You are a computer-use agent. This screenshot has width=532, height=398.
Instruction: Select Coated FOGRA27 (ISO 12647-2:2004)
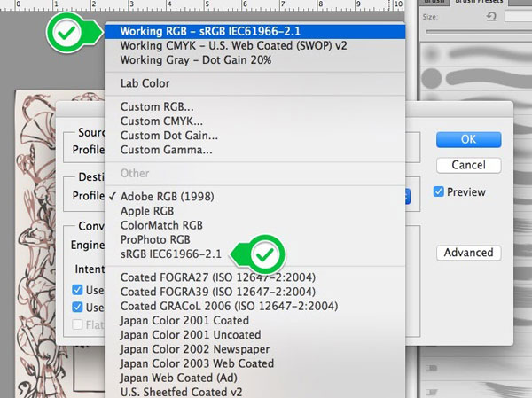coord(254,277)
